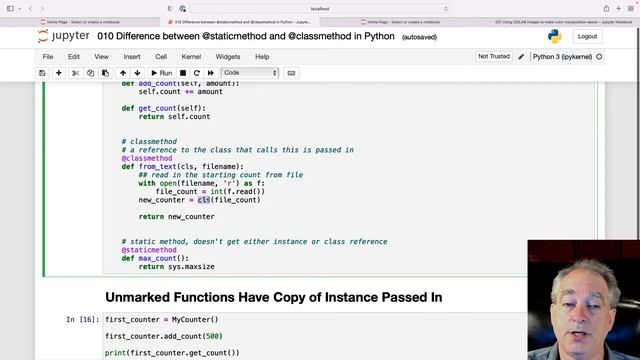Viewport: 640px width, 360px height.
Task: Open the Edit menu
Action: (74, 57)
